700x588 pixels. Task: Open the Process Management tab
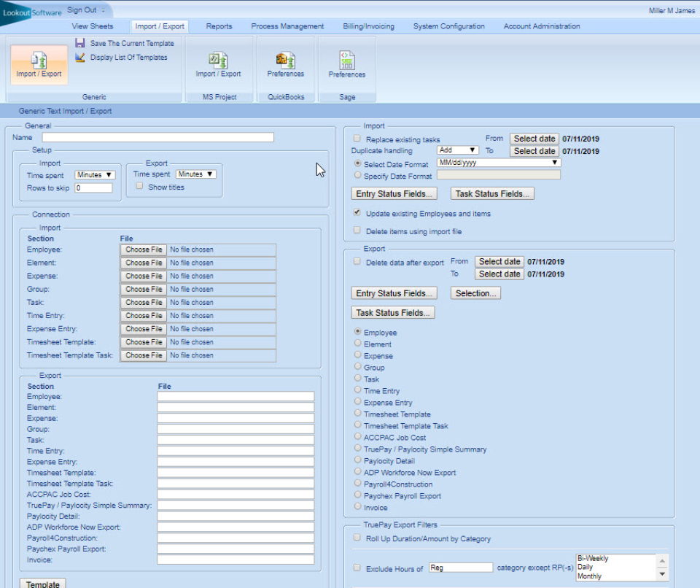[287, 26]
